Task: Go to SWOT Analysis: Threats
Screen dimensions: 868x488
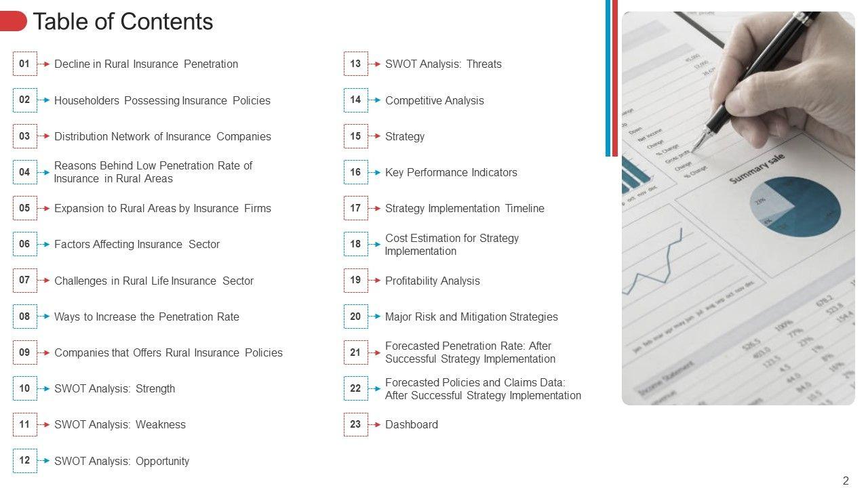Action: (443, 64)
